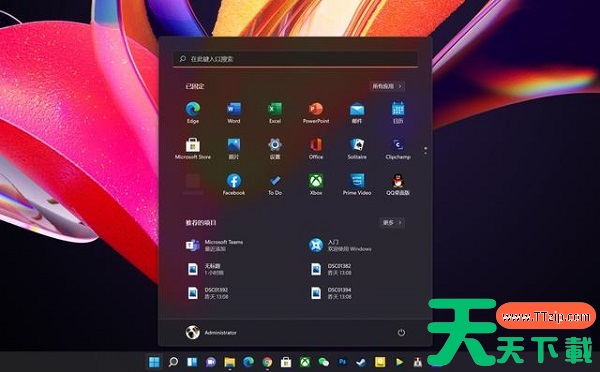Open Photoshop from the taskbar
This screenshot has width=600, height=372.
point(342,362)
